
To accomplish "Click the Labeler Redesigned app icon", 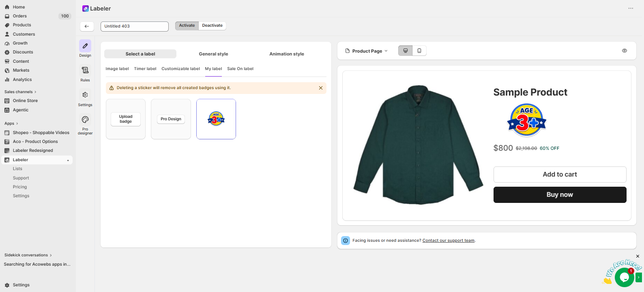I will pyautogui.click(x=7, y=151).
